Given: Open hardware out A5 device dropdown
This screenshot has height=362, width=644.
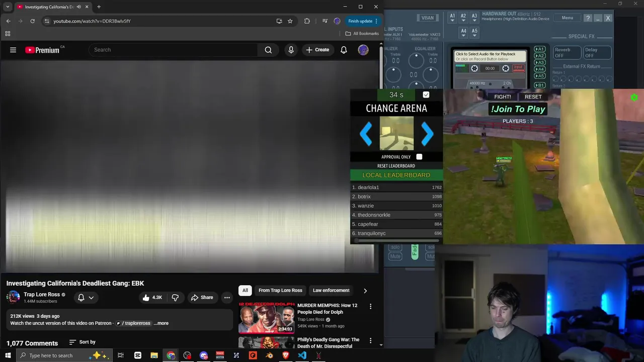Looking at the screenshot, I should (474, 32).
